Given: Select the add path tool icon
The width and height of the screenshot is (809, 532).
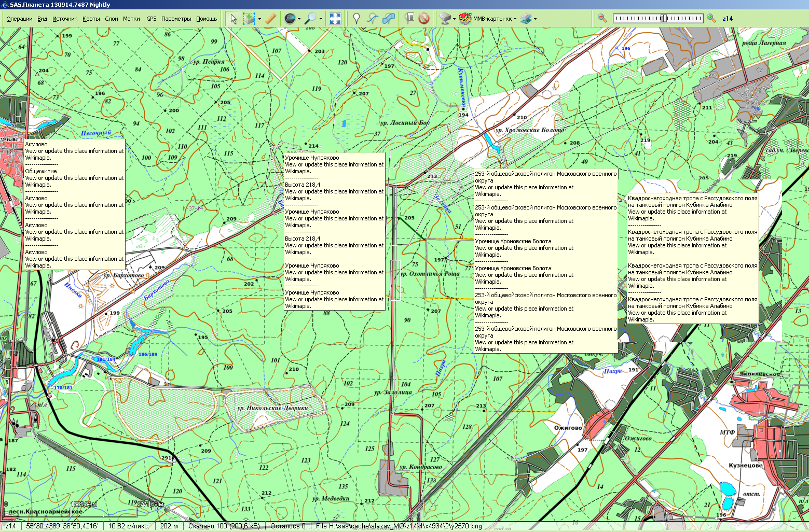Looking at the screenshot, I should 372,19.
